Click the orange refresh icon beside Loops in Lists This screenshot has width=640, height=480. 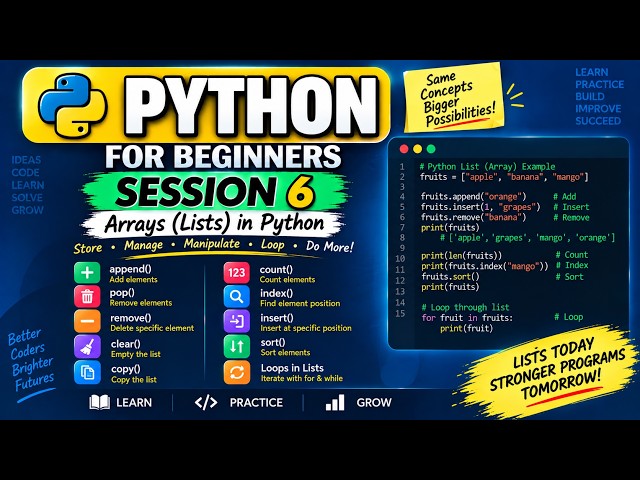[237, 372]
